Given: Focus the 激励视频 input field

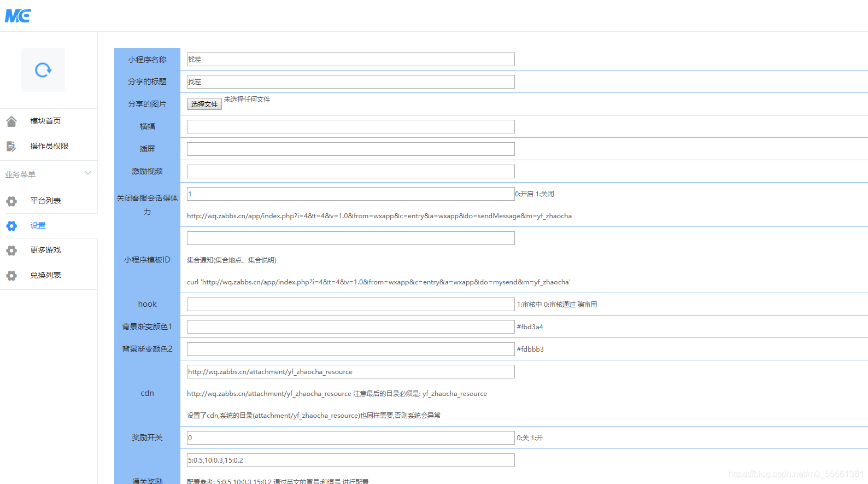Looking at the screenshot, I should click(351, 172).
